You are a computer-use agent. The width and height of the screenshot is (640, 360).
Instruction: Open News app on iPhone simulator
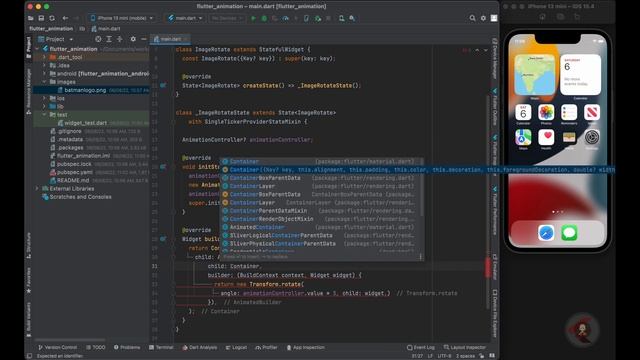click(592, 112)
